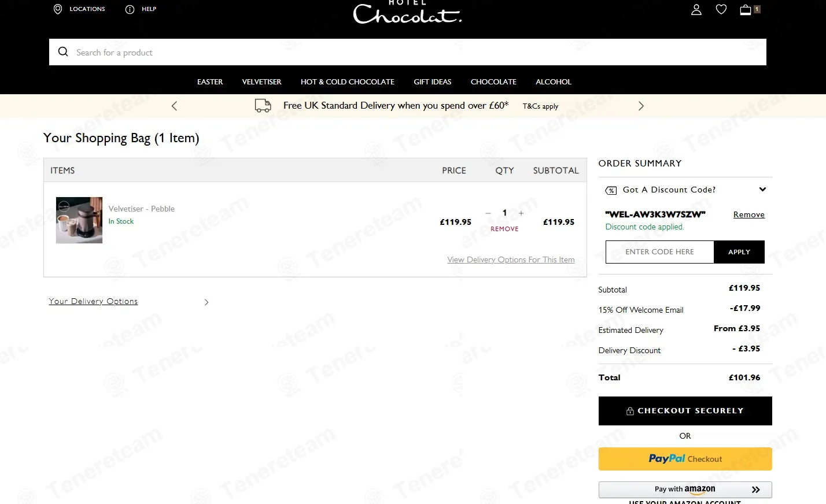Show previous promo banner message
Image resolution: width=826 pixels, height=504 pixels.
pos(174,106)
